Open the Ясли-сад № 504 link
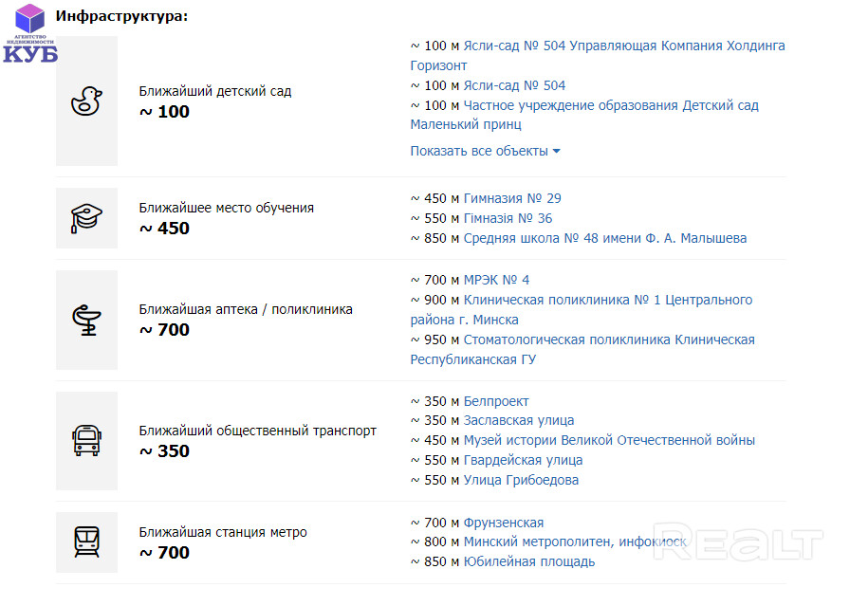This screenshot has height=606, width=868. [x=514, y=85]
